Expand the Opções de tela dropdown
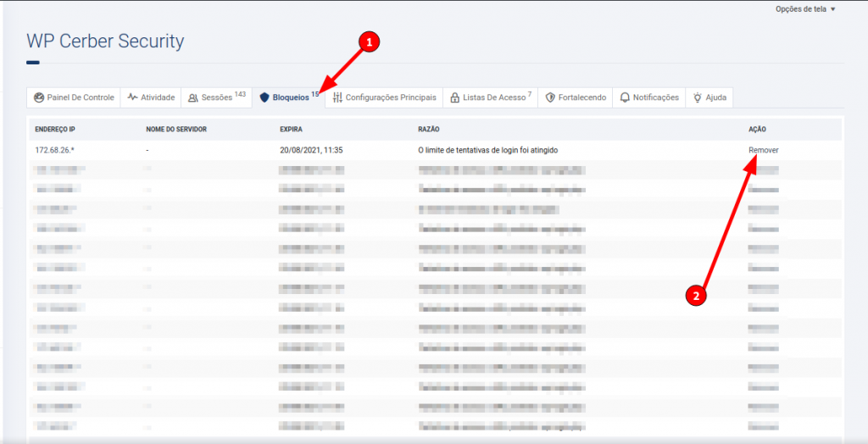 [x=805, y=8]
